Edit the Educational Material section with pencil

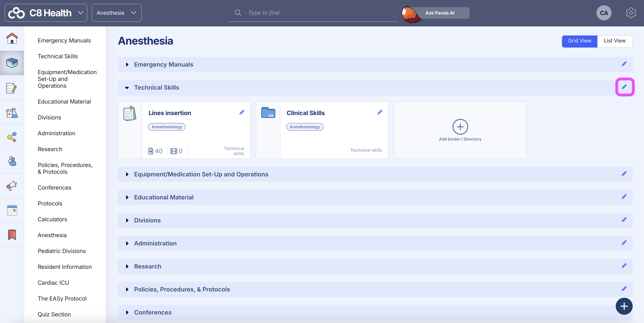click(x=624, y=197)
